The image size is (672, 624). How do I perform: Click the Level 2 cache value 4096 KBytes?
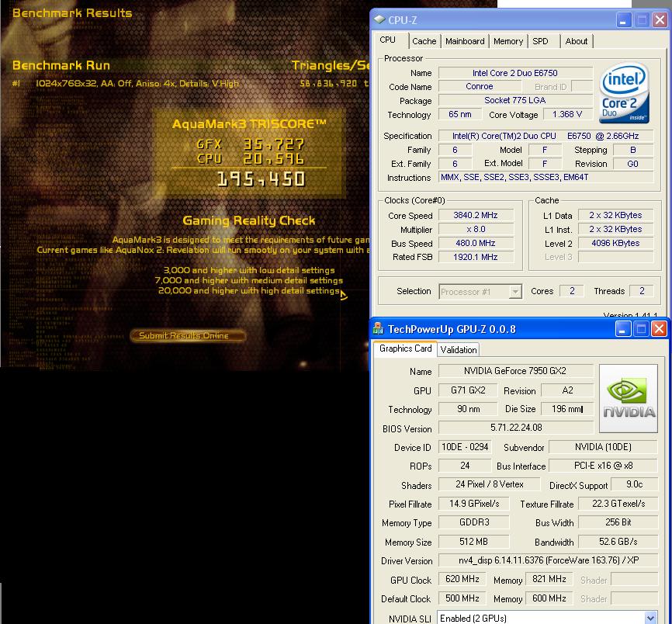point(615,243)
